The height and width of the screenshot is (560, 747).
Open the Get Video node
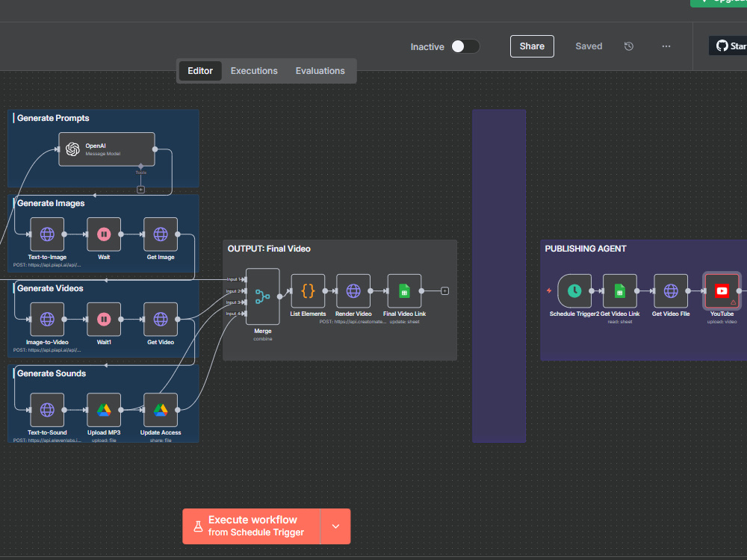point(161,319)
